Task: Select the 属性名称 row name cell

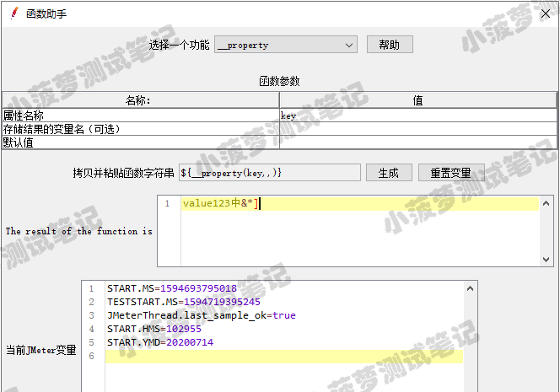Action: pos(141,115)
